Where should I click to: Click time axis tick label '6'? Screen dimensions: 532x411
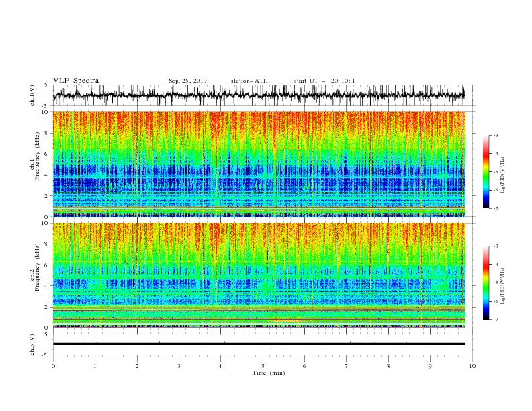[x=304, y=366]
